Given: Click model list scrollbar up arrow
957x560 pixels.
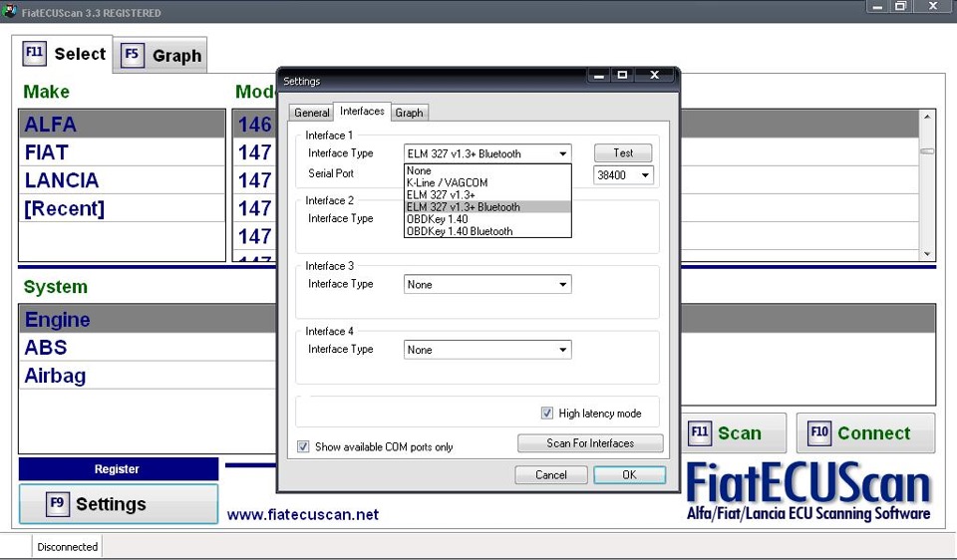Looking at the screenshot, I should (927, 117).
